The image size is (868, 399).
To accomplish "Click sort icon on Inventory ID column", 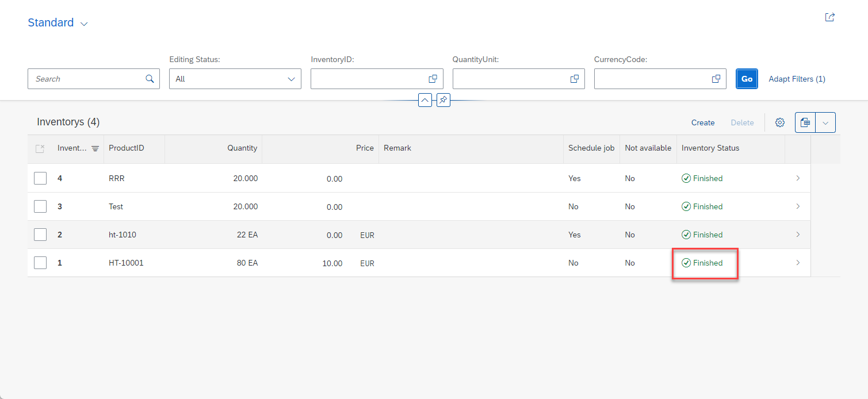I will tap(95, 148).
